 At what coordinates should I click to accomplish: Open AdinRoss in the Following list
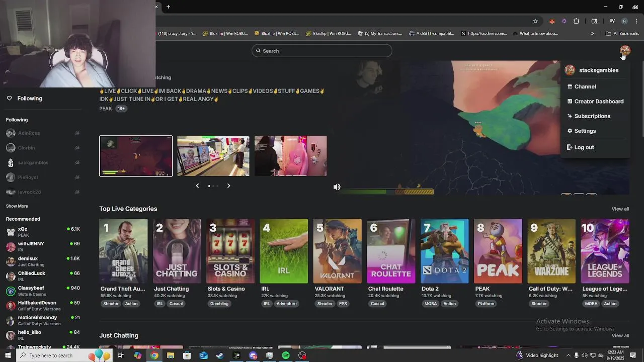click(43, 133)
